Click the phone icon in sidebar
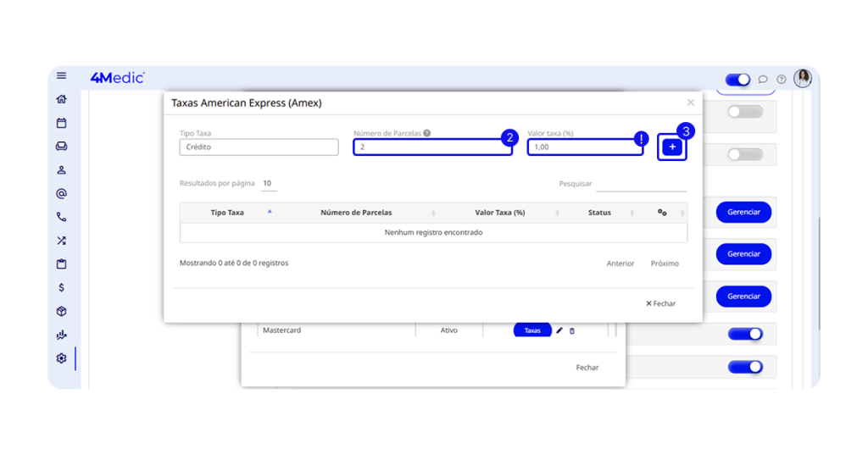Image resolution: width=868 pixels, height=455 pixels. tap(61, 217)
